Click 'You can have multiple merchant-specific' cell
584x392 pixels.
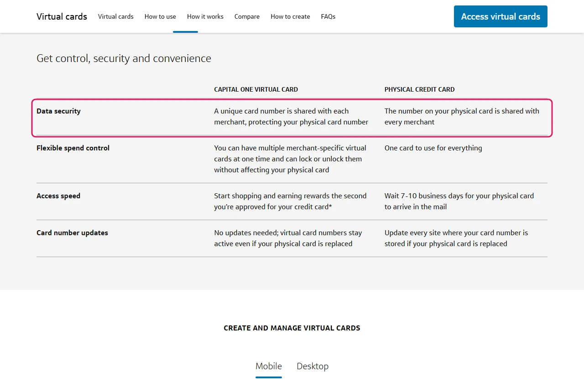click(290, 159)
